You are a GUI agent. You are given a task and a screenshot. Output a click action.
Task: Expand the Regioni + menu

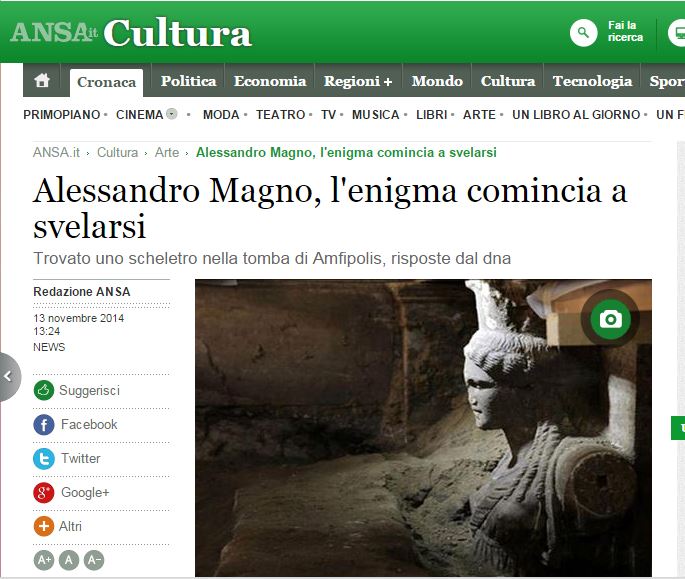[358, 81]
